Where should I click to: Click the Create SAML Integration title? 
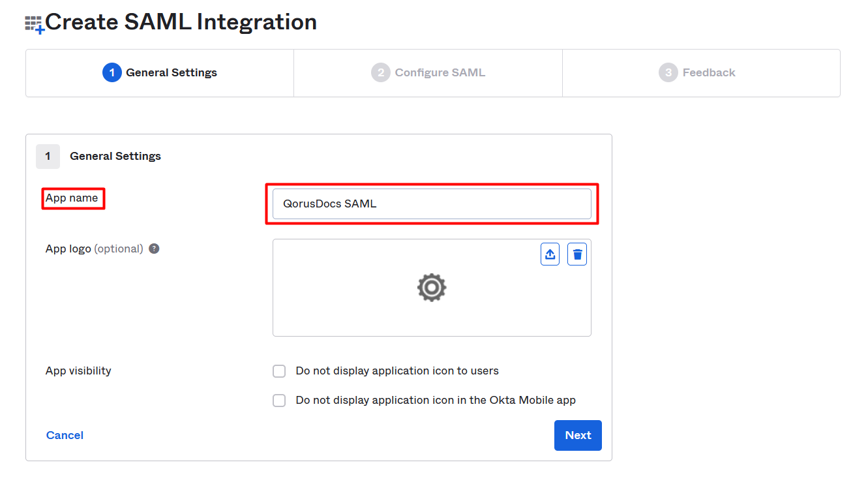[181, 22]
